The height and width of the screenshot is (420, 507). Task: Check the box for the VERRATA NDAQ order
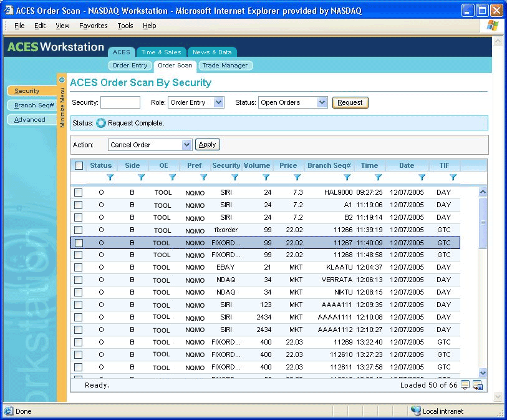pyautogui.click(x=78, y=280)
